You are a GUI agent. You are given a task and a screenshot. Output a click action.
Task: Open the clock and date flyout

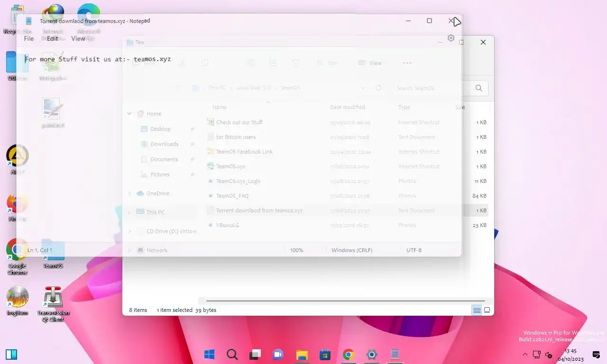pos(570,355)
